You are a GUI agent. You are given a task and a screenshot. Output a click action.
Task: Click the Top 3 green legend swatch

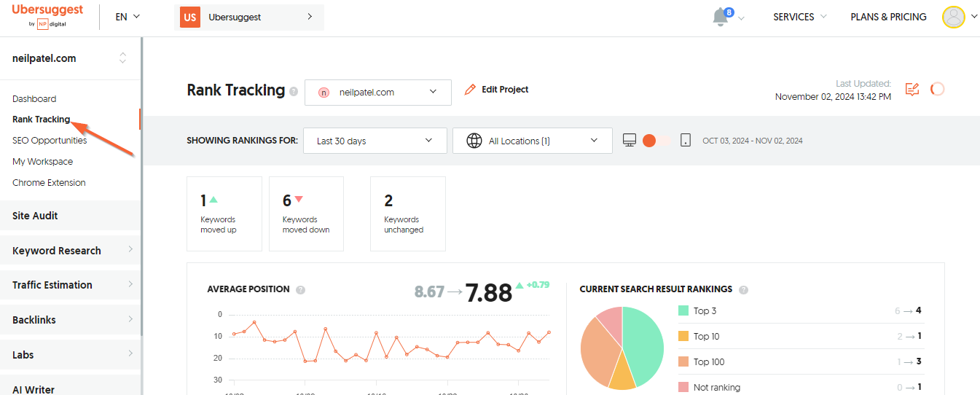(x=683, y=311)
